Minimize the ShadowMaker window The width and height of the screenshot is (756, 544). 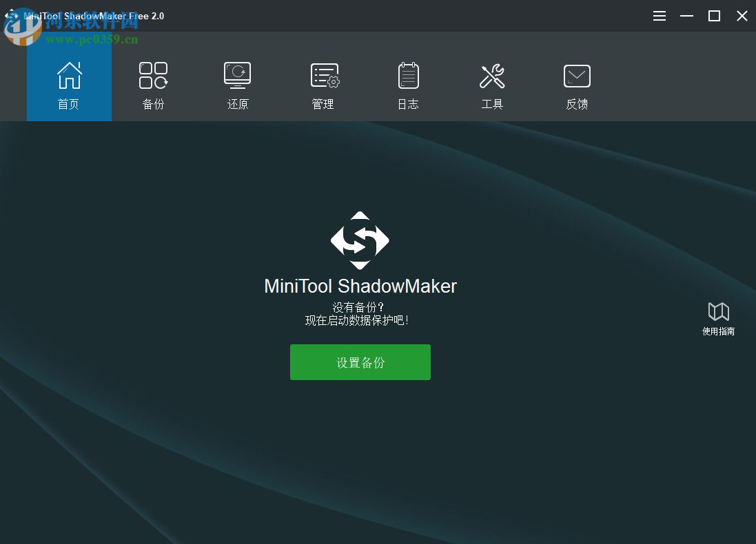[x=686, y=15]
